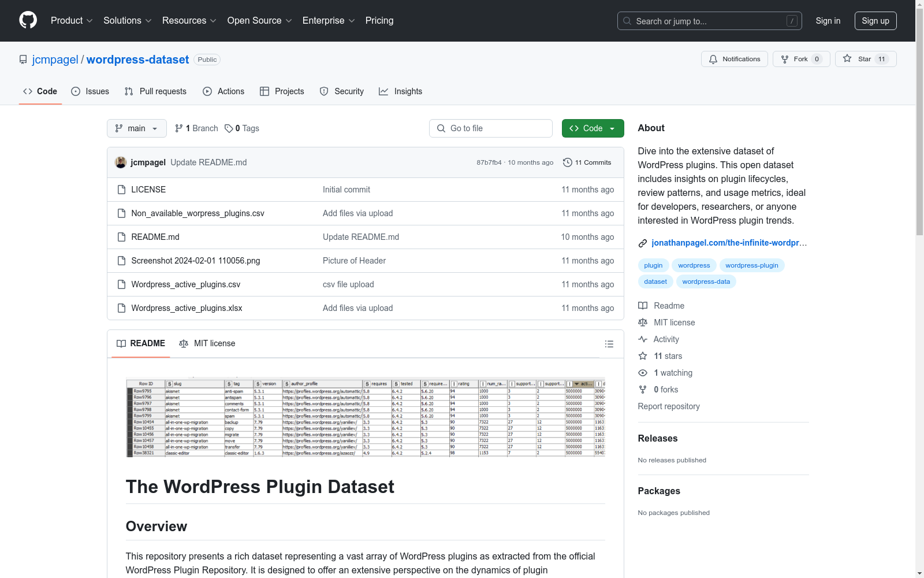
Task: Click the Notifications bell button
Action: tap(735, 59)
